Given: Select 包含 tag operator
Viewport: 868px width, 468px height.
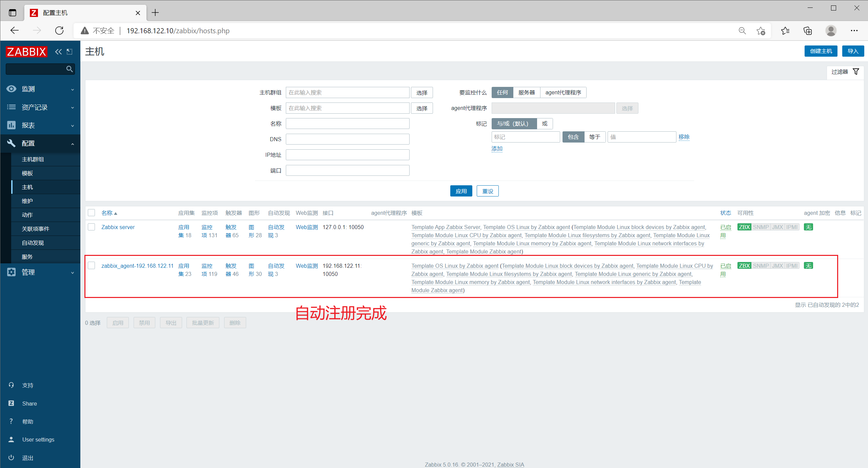Looking at the screenshot, I should click(573, 137).
